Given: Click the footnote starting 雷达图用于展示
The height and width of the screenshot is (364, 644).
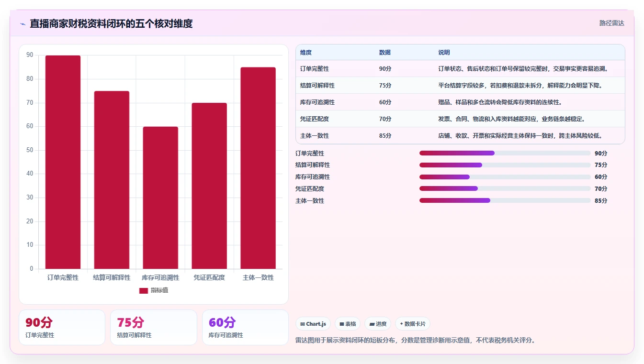Looking at the screenshot, I should [416, 341].
